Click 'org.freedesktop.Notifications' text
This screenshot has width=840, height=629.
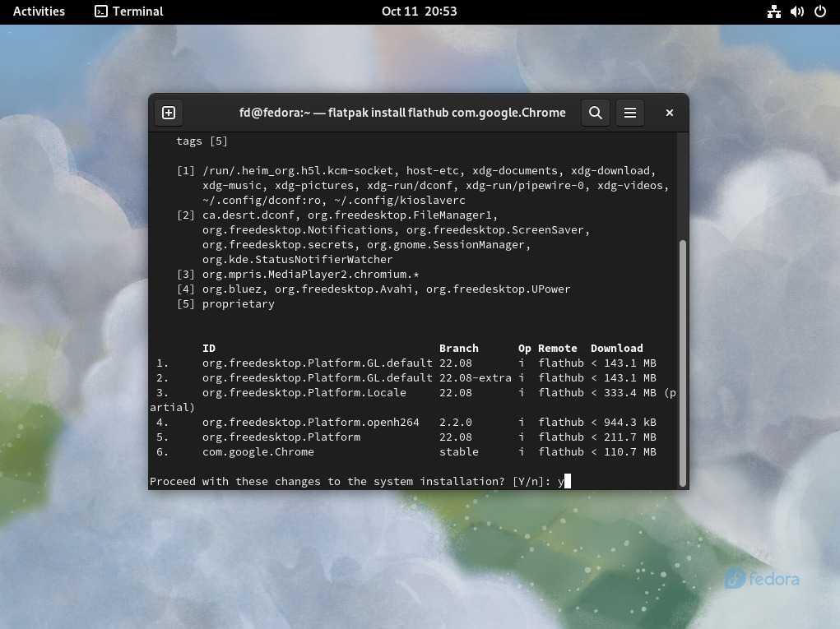tap(297, 230)
